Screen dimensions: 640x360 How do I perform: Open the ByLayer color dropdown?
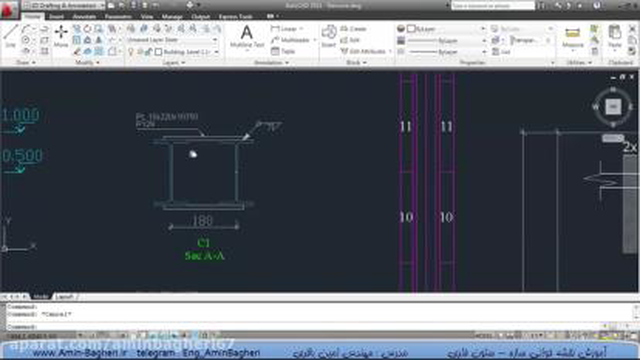[447, 29]
